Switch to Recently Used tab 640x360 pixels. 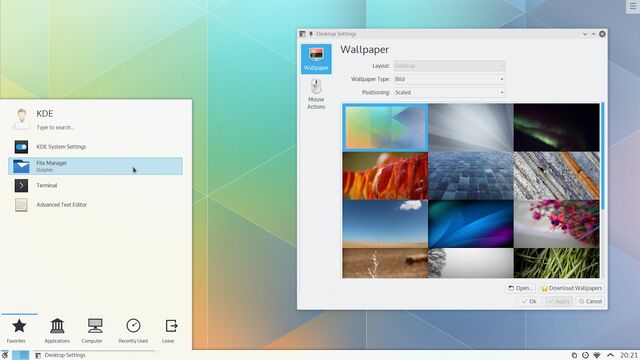tap(133, 331)
